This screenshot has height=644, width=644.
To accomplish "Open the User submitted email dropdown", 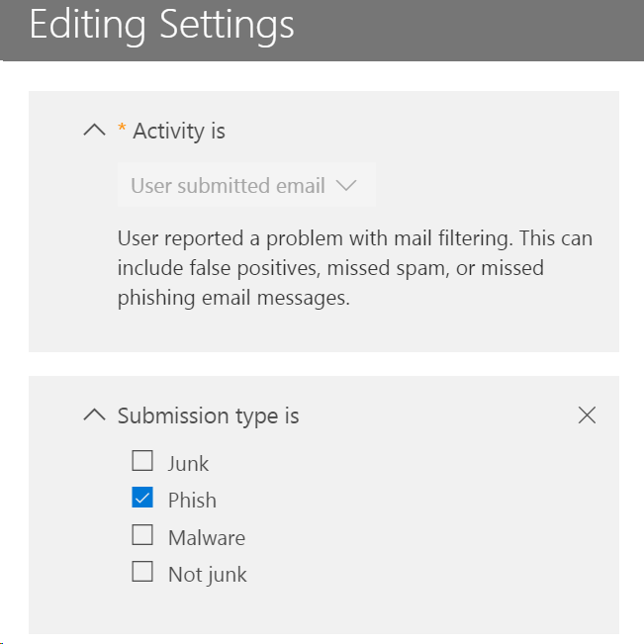I will click(x=245, y=185).
